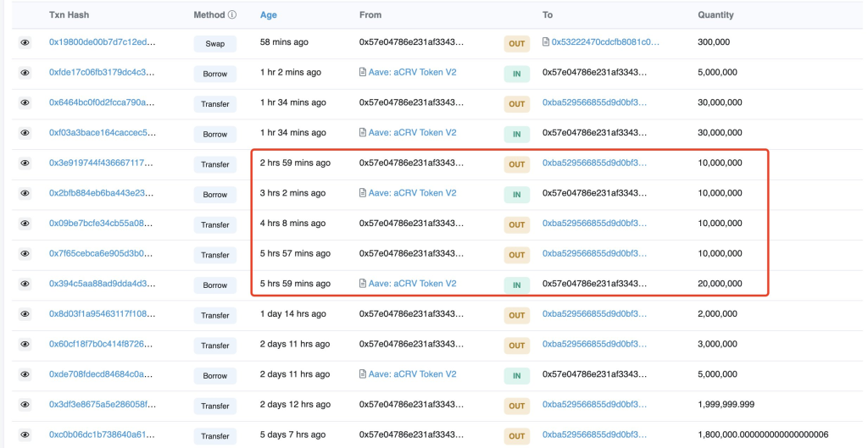This screenshot has height=448, width=868.
Task: Open transaction 0x3df3e8675a5e286058f link
Action: point(103,404)
